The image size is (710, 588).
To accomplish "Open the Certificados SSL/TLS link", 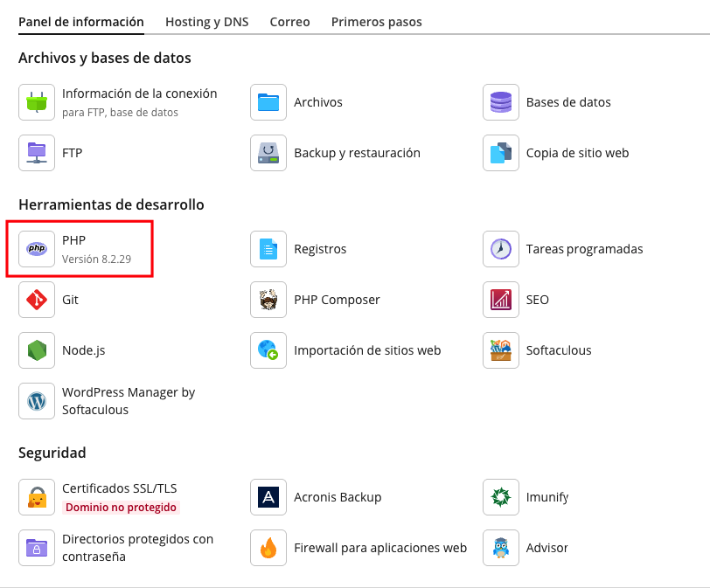I will 120,488.
